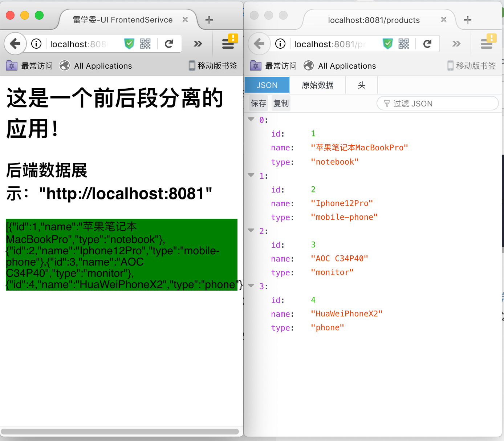Click the toolbar overflow chevron
504x441 pixels.
pyautogui.click(x=198, y=44)
